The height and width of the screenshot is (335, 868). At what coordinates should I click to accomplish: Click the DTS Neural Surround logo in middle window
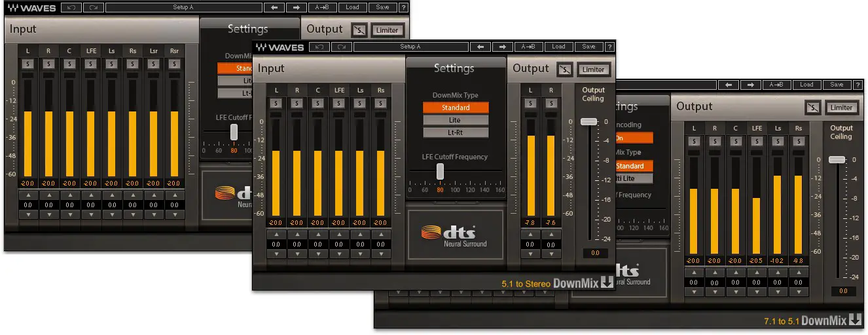click(x=455, y=235)
